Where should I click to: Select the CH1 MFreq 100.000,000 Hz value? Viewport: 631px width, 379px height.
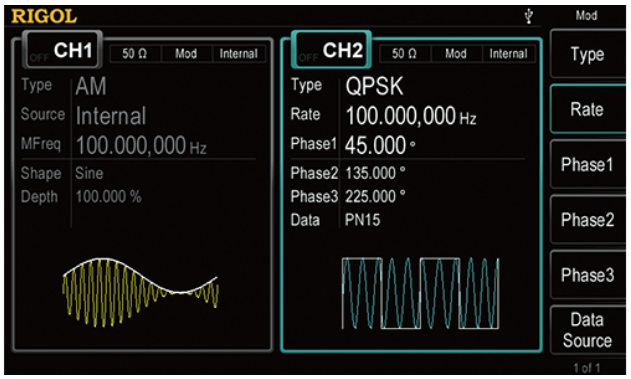click(141, 145)
